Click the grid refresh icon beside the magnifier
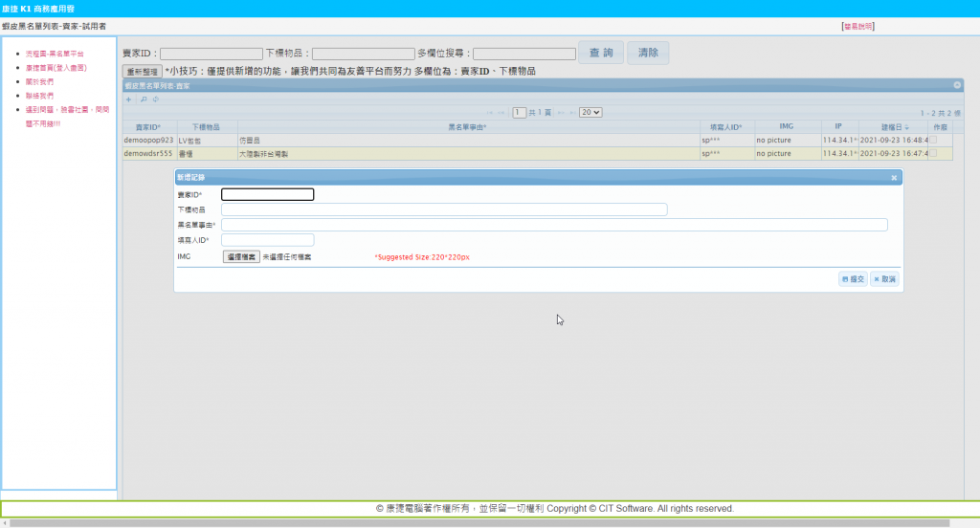This screenshot has width=980, height=528. pyautogui.click(x=155, y=99)
